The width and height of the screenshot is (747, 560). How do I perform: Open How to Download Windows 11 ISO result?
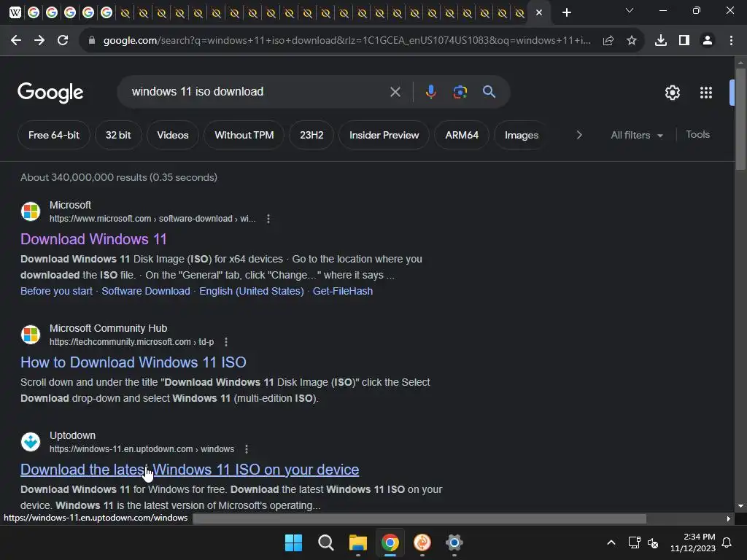coord(133,362)
